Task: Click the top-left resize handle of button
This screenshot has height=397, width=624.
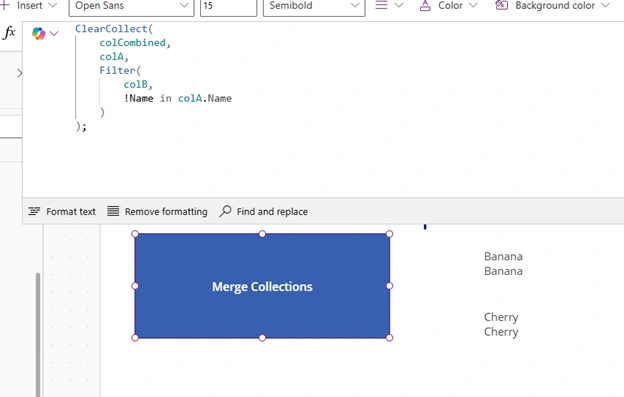Action: click(x=135, y=234)
